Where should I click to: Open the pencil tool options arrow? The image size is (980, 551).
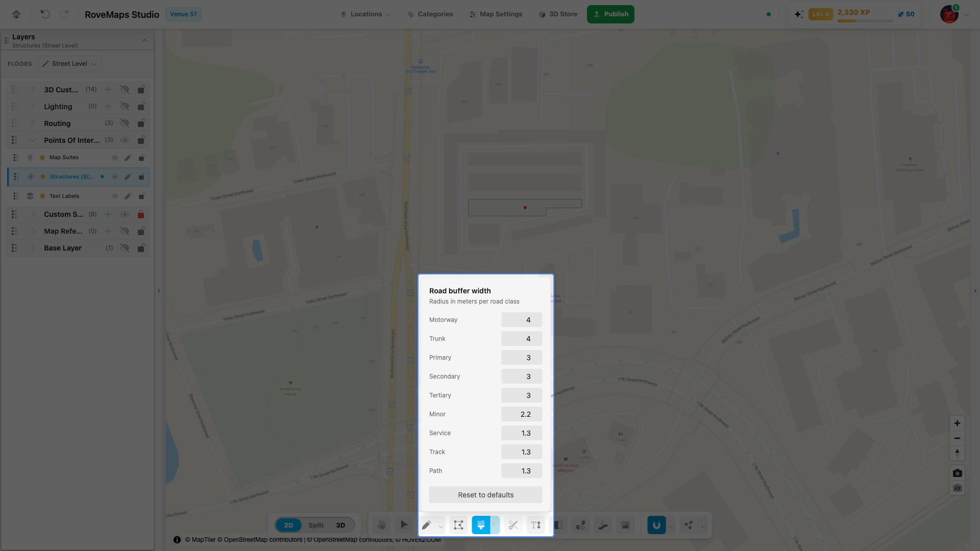[440, 525]
